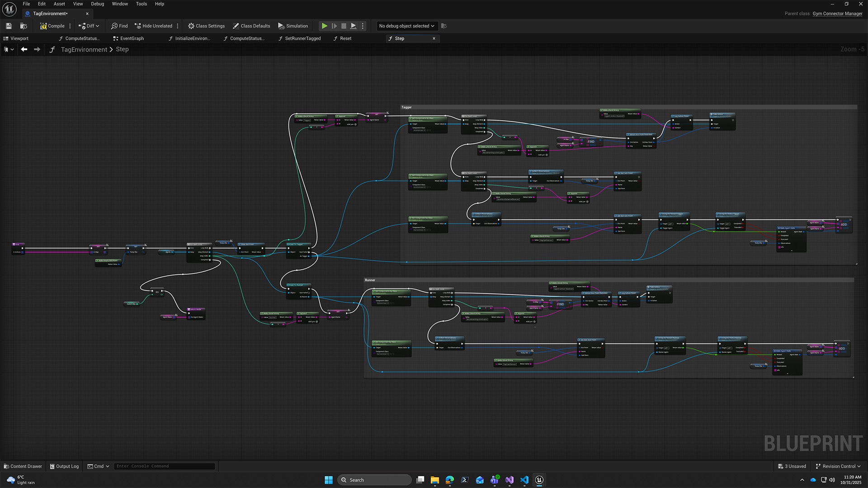The height and width of the screenshot is (488, 868).
Task: Start Simulation mode
Action: pos(293,26)
